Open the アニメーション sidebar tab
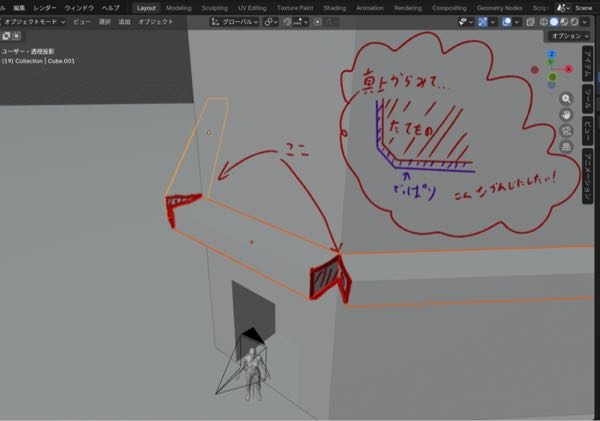The image size is (600, 421). pyautogui.click(x=588, y=176)
